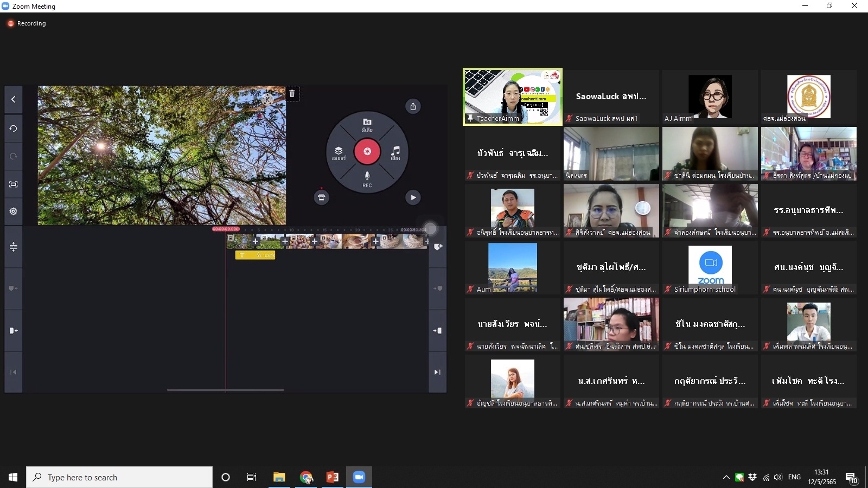Open project settings gear icon
Image resolution: width=868 pixels, height=488 pixels.
coord(14,211)
